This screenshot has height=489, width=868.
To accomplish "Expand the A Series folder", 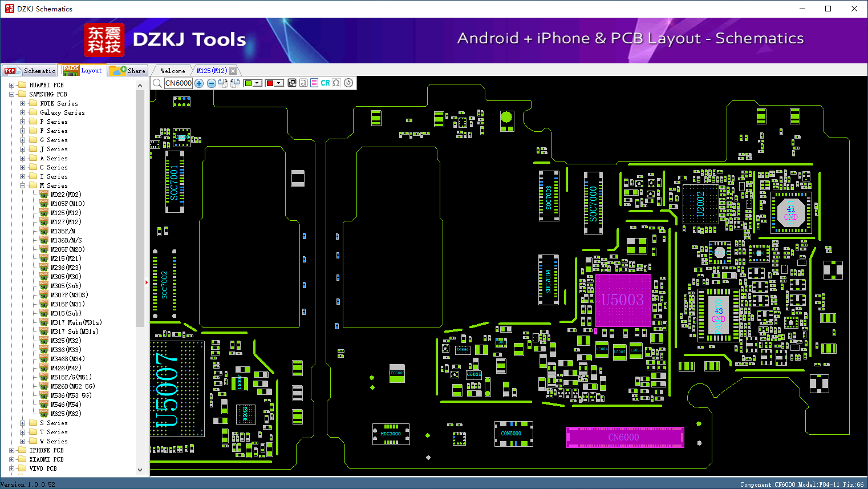I will [x=23, y=158].
